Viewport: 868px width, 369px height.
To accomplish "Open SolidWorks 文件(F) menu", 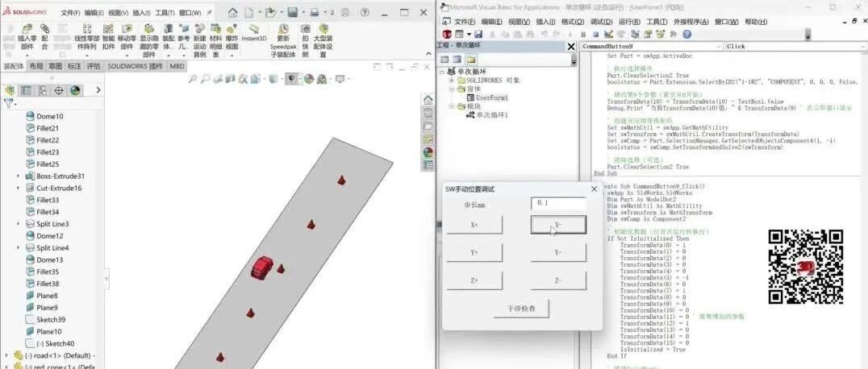I will [70, 13].
